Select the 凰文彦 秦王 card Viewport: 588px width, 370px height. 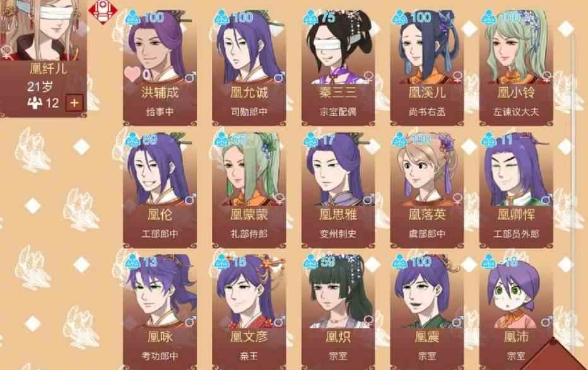[249, 312]
